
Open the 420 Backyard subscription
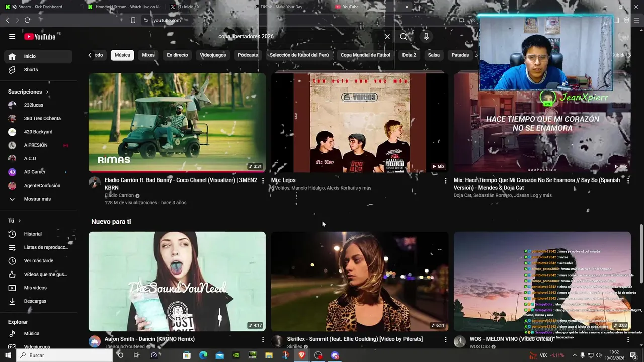click(38, 132)
